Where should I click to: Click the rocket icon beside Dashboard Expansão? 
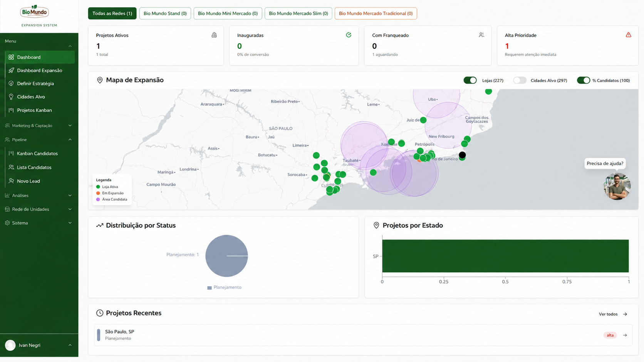click(x=11, y=70)
